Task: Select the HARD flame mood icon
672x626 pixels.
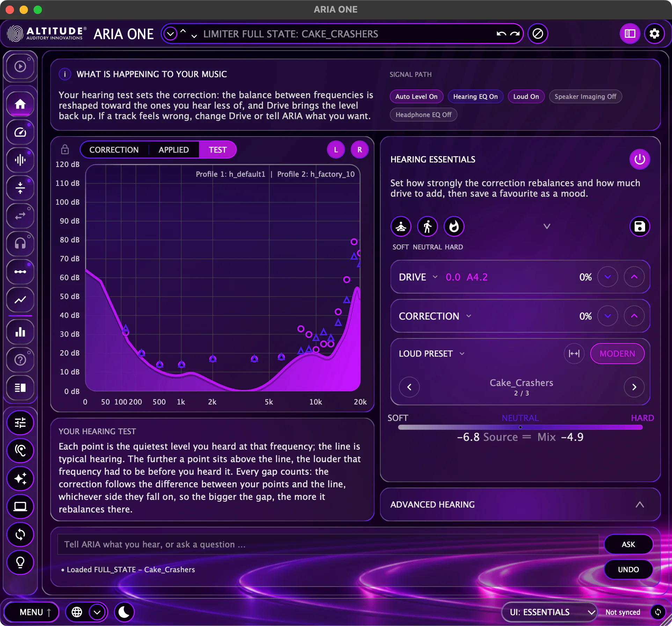Action: (454, 227)
